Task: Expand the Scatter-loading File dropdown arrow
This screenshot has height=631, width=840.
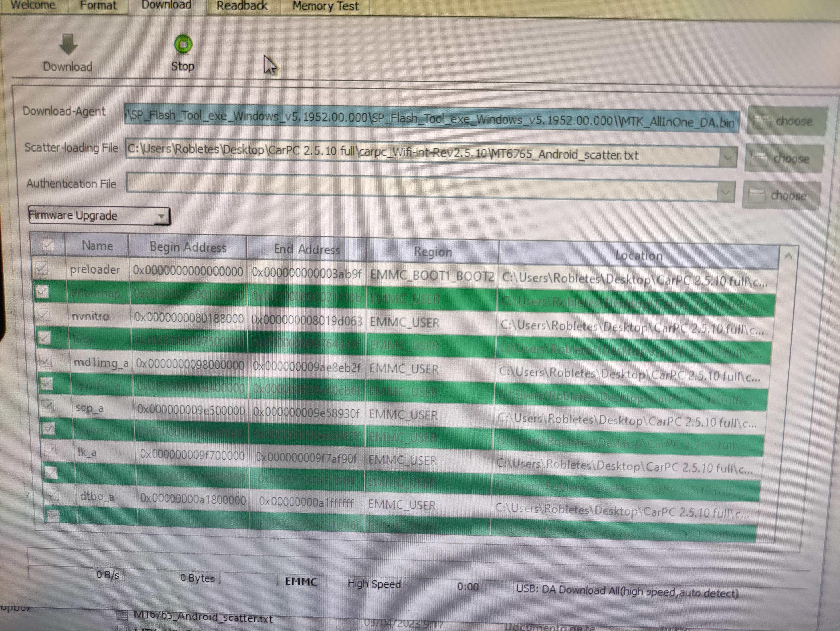Action: coord(728,157)
